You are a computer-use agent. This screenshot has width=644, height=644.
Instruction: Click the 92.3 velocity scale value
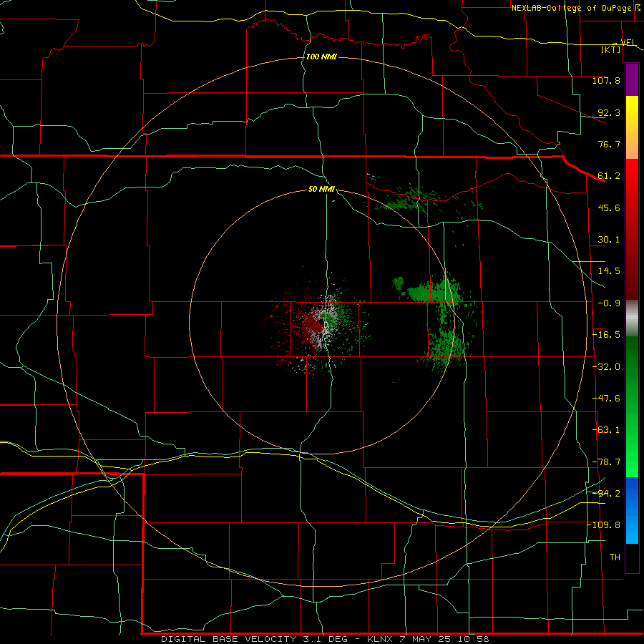coord(609,112)
